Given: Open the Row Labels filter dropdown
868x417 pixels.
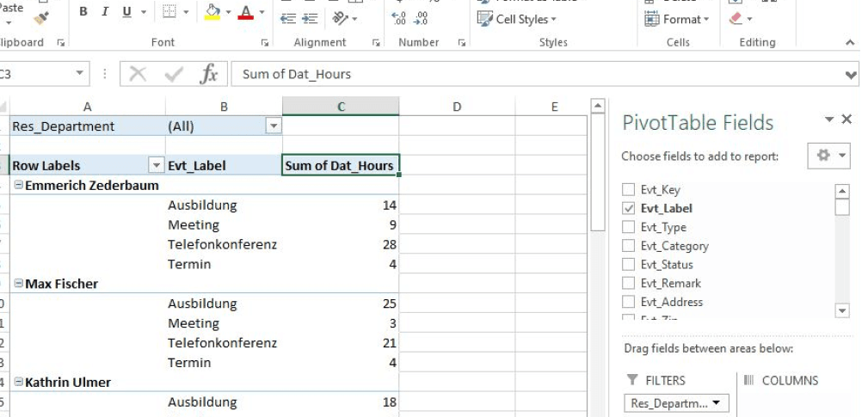Looking at the screenshot, I should tap(157, 165).
